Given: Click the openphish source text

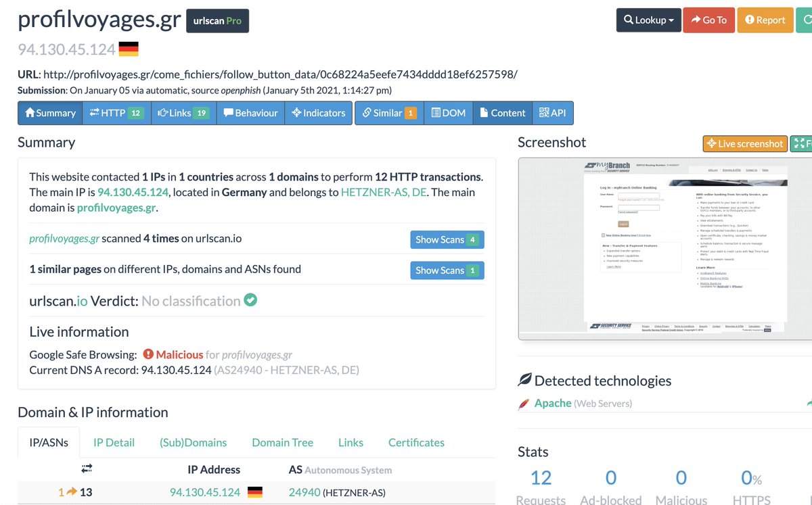Looking at the screenshot, I should (x=241, y=90).
